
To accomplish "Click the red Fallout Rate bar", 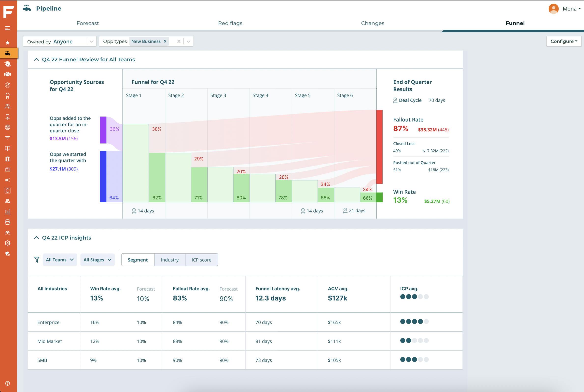I will [x=379, y=147].
